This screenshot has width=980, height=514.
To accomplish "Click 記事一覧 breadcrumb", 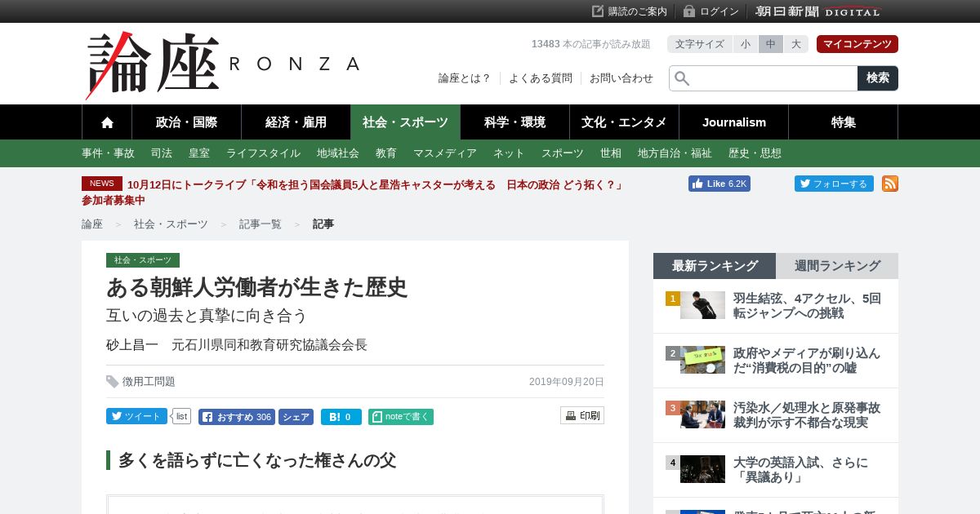I will (260, 224).
